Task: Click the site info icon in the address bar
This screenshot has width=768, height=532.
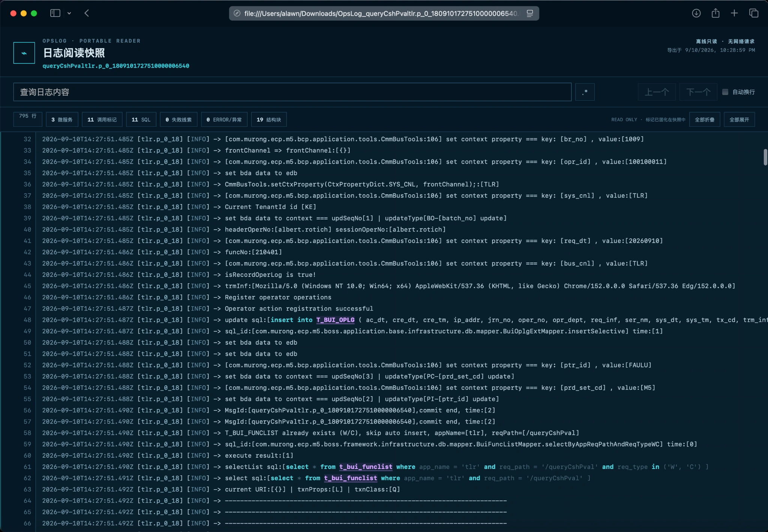Action: point(237,14)
